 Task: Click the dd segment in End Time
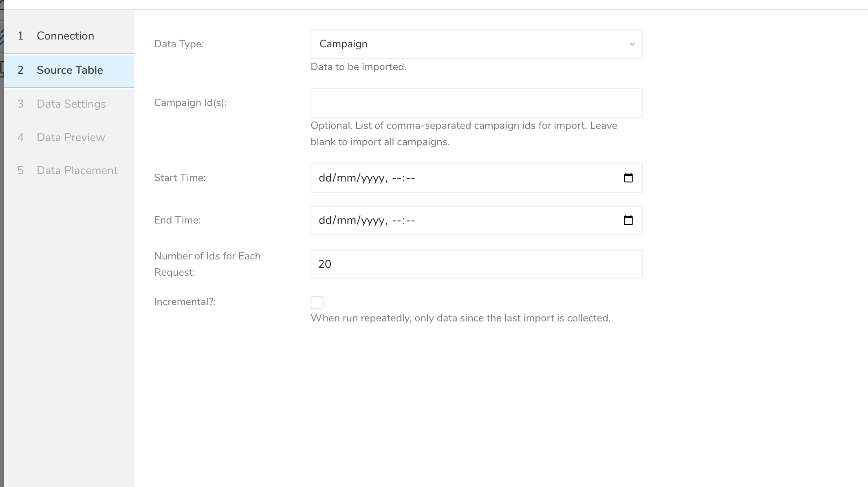click(x=325, y=221)
